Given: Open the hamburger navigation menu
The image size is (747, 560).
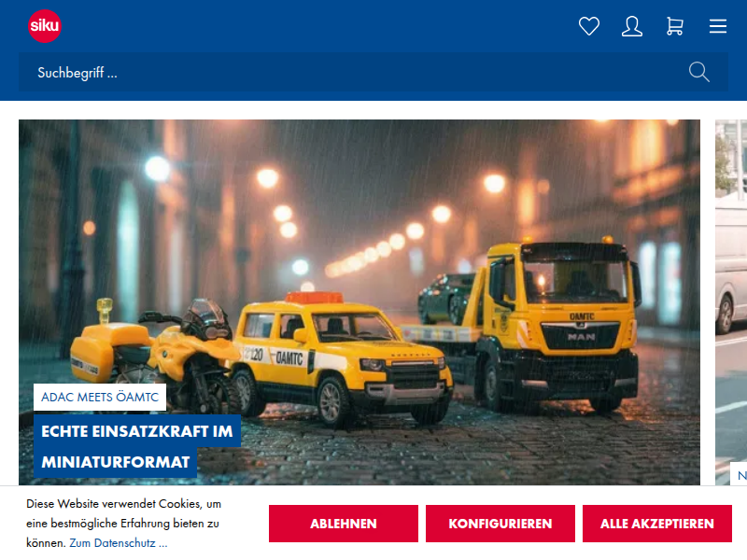Looking at the screenshot, I should [x=718, y=26].
